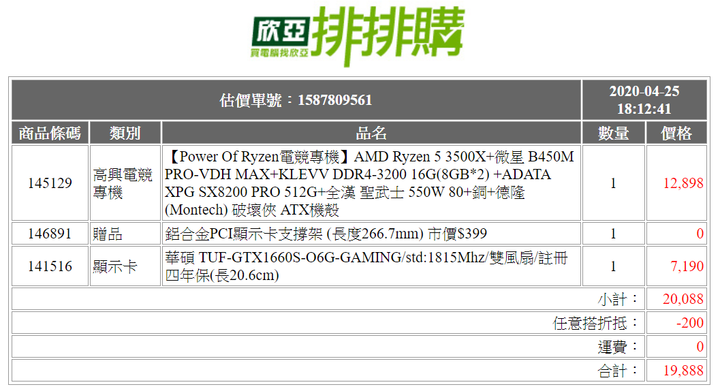Select barcode 145129
Viewport: 720px width, 389px height.
coord(50,183)
